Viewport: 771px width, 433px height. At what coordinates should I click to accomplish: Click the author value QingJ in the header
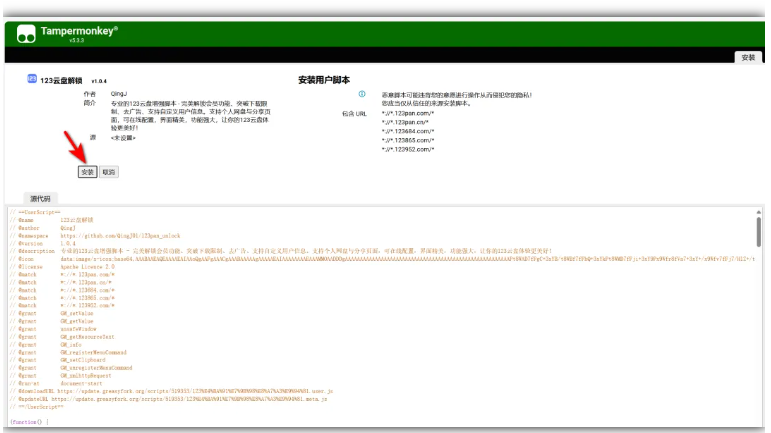(119, 94)
